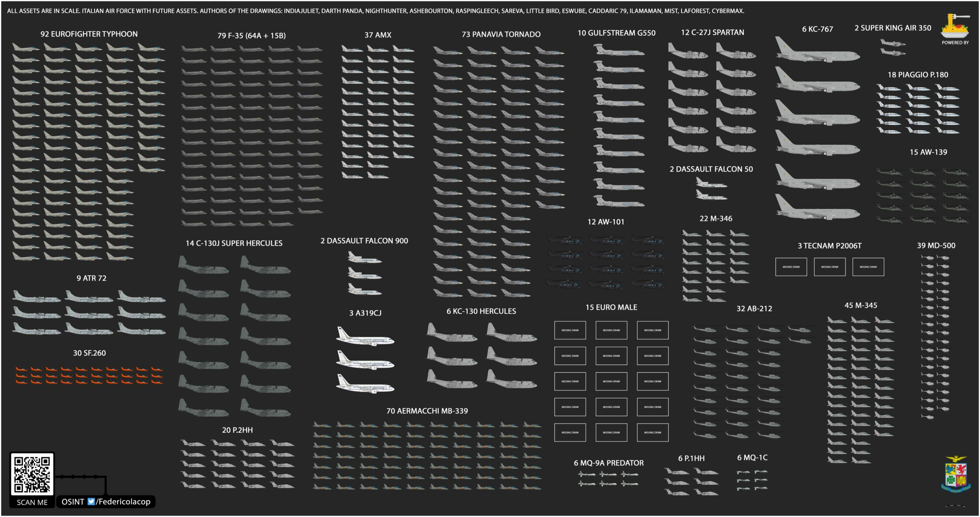Select the 12 AW-101 heading
This screenshot has height=517, width=980.
pos(606,222)
